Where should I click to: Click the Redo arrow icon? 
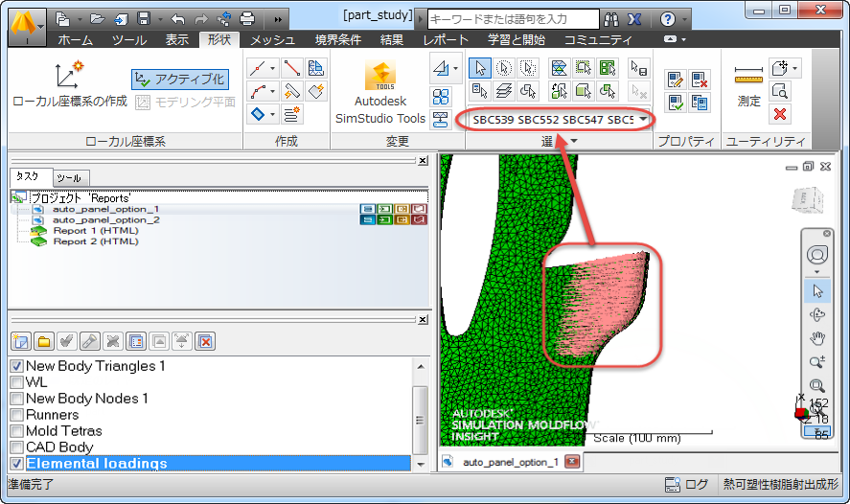coord(201,19)
